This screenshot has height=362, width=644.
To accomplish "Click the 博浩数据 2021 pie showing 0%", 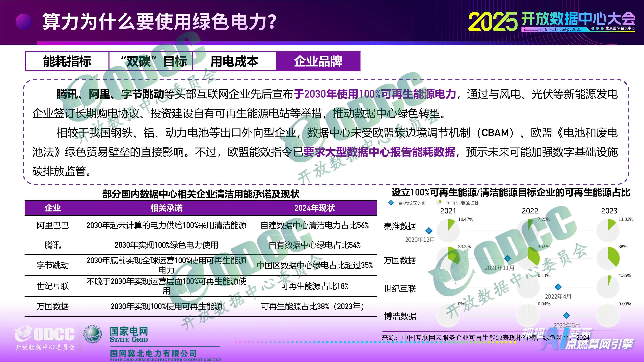I will click(x=448, y=315).
